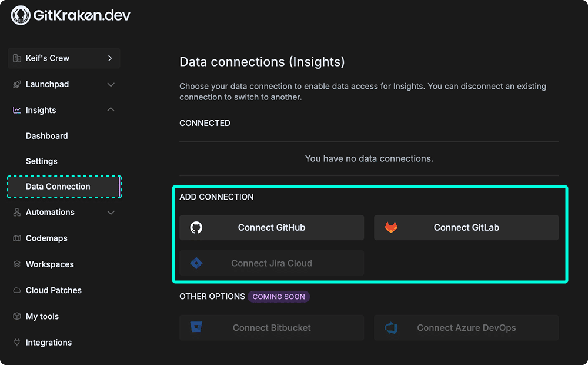Click the Connect GitHub button
Viewport: 588px width, 365px height.
pos(272,227)
